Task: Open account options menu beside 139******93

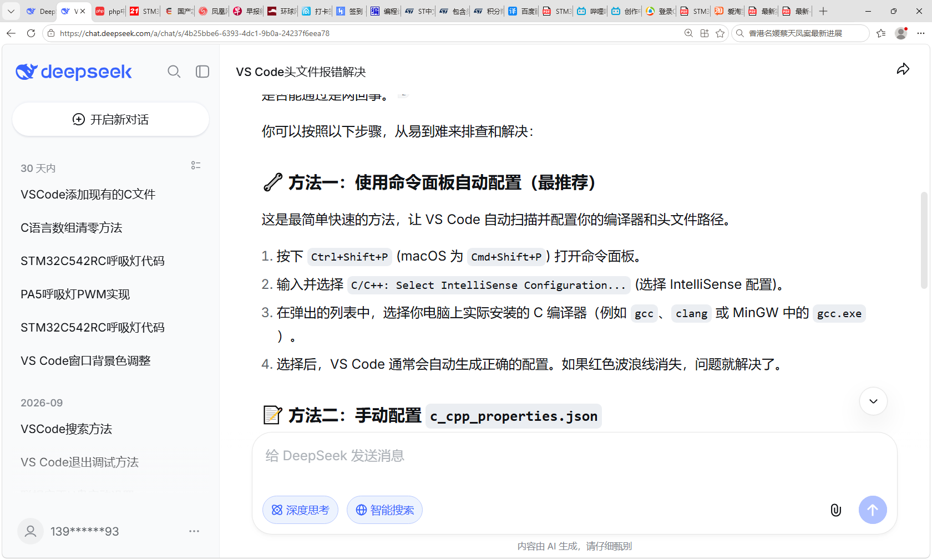Action: 194,531
